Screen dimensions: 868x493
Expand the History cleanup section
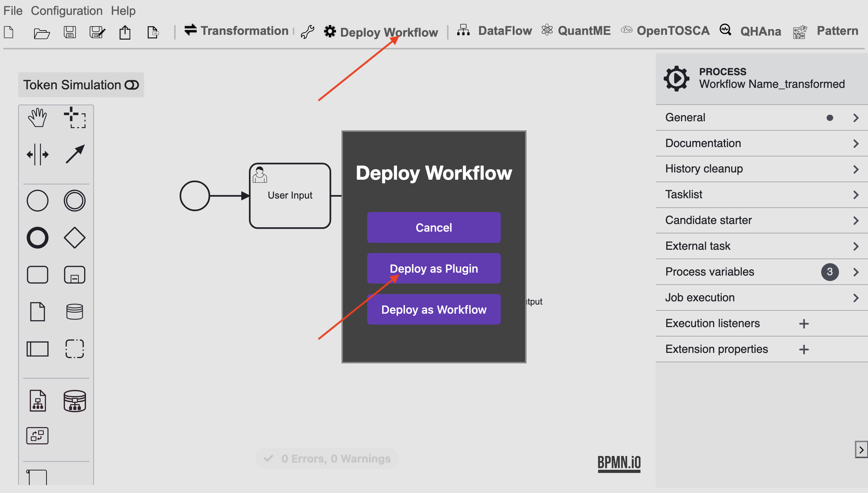tap(761, 169)
